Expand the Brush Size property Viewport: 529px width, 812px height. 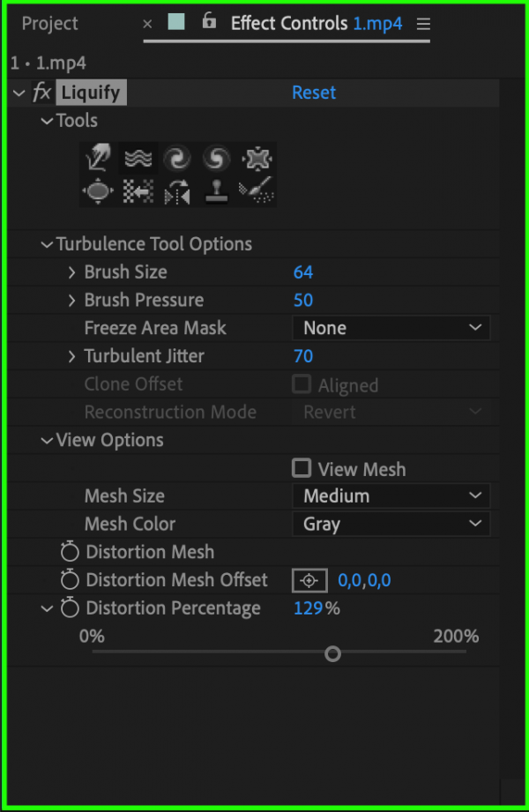[71, 272]
